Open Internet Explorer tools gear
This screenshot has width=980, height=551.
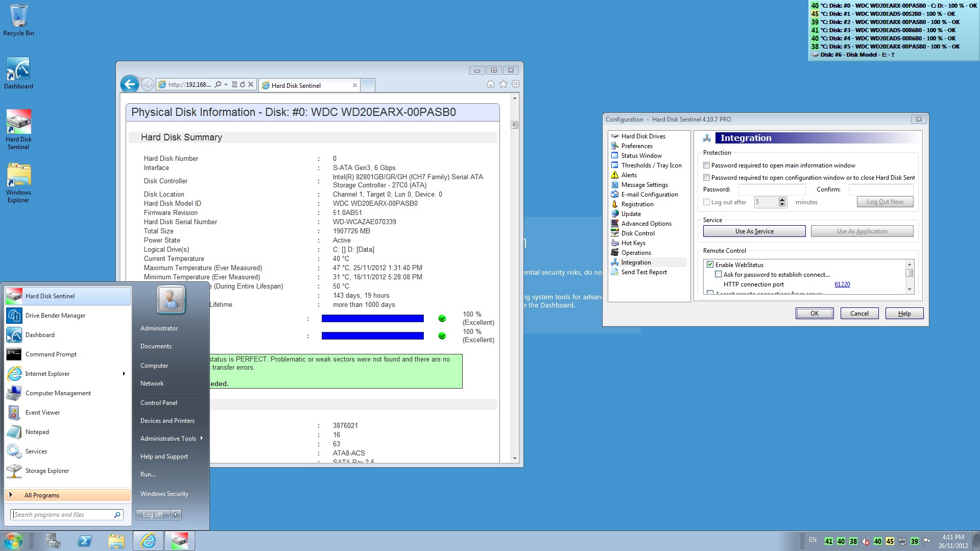515,84
